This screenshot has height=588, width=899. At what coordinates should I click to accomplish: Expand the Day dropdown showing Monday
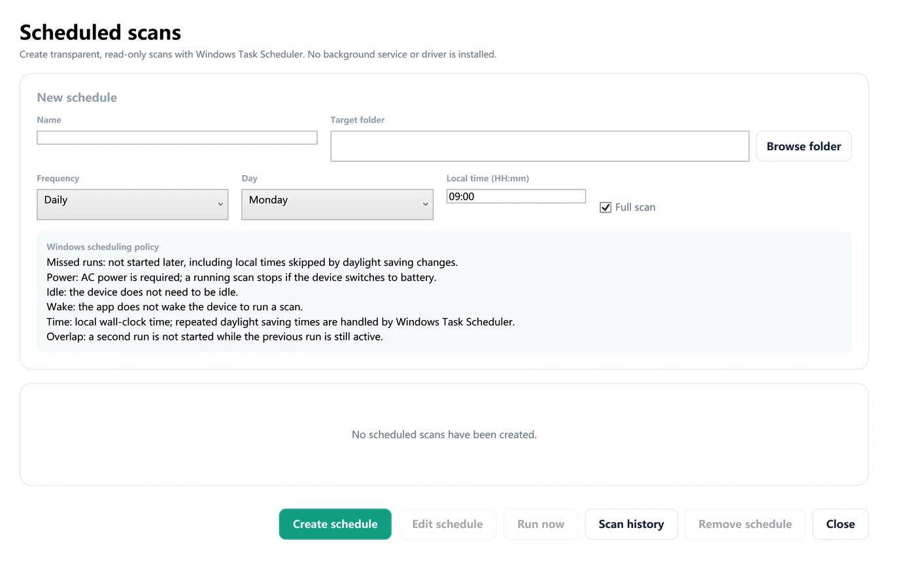point(337,204)
